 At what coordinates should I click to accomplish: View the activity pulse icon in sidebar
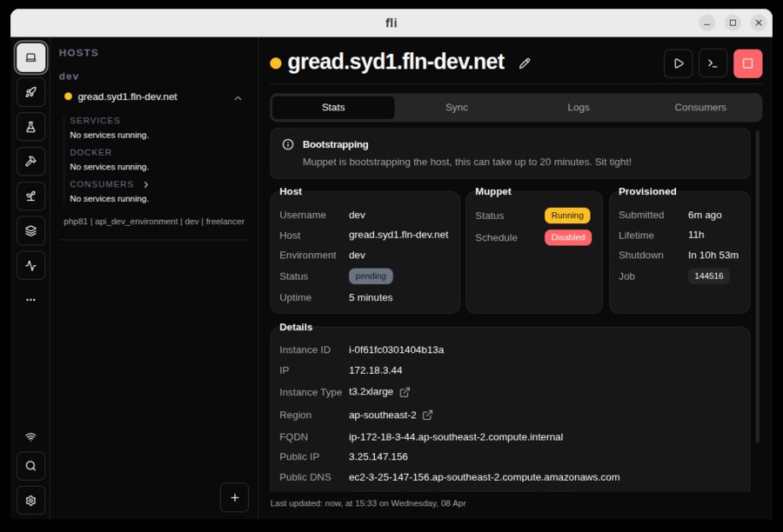pos(30,265)
